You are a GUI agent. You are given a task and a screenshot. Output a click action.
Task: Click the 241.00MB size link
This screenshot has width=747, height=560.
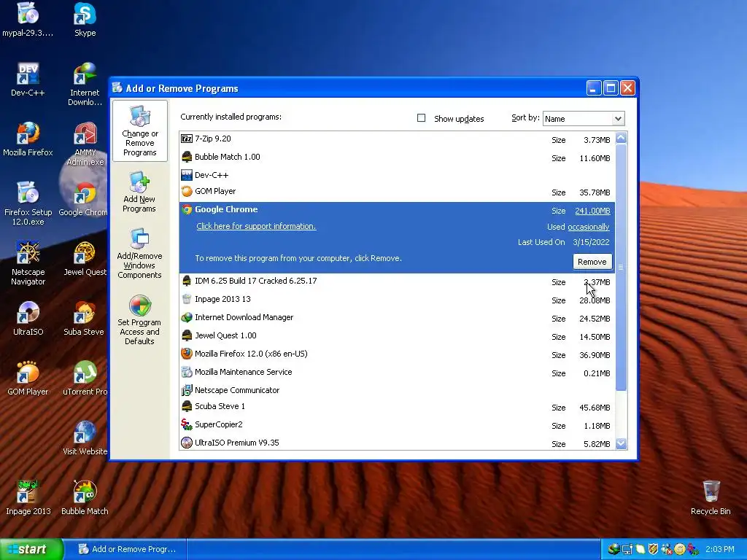click(592, 211)
